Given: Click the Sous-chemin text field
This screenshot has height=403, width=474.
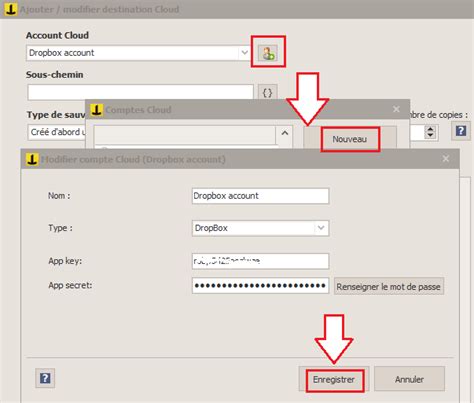Looking at the screenshot, I should click(x=140, y=92).
